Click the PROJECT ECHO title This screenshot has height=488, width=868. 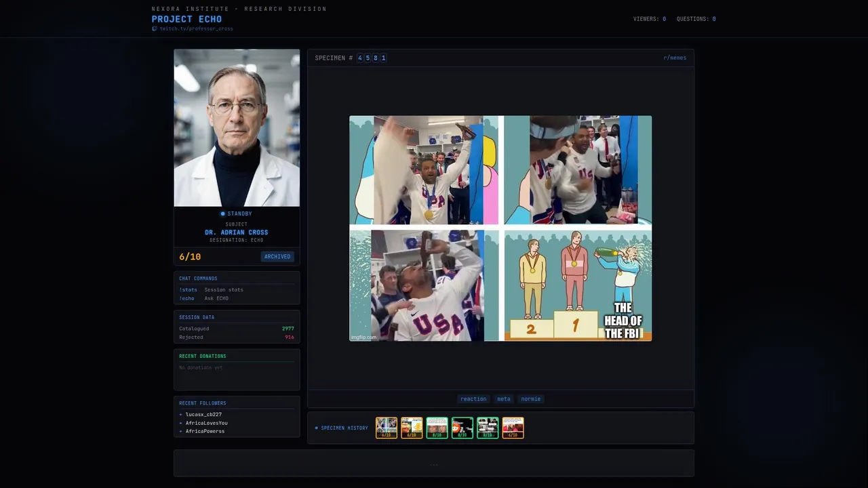[x=186, y=19]
